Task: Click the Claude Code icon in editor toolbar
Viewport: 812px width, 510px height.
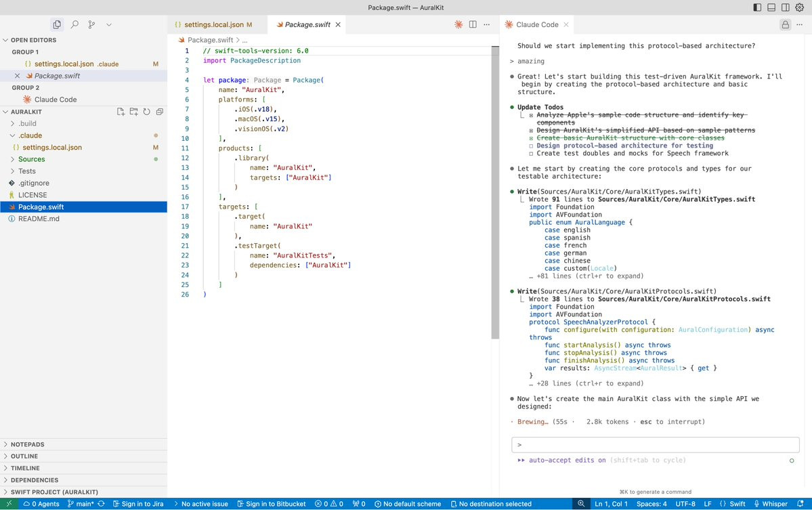Action: [x=458, y=24]
